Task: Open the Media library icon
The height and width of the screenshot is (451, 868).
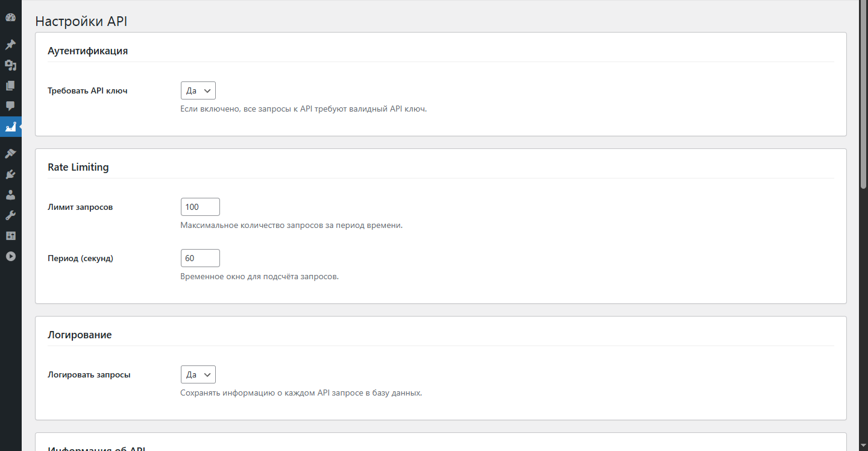Action: [10, 65]
